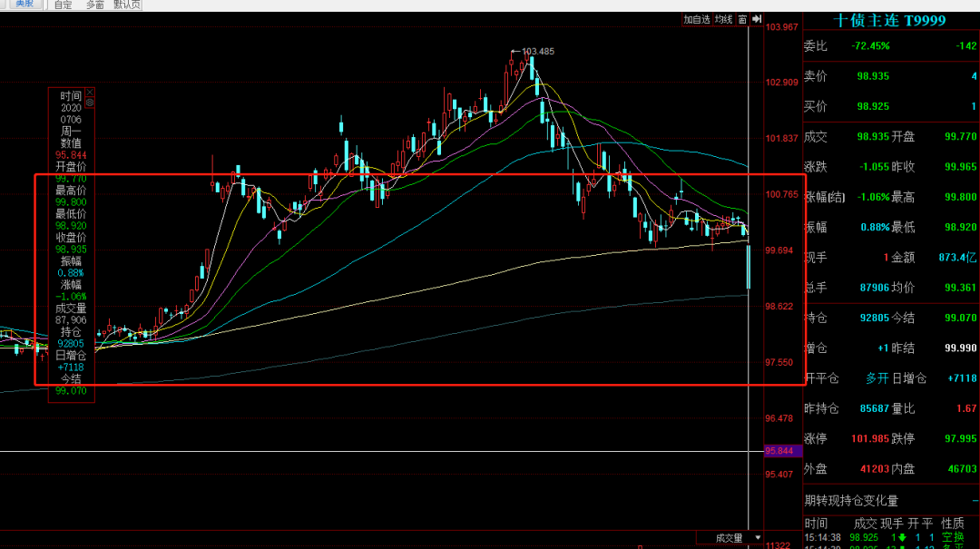980x549 pixels.
Task: Open the 自定 tab
Action: click(64, 5)
